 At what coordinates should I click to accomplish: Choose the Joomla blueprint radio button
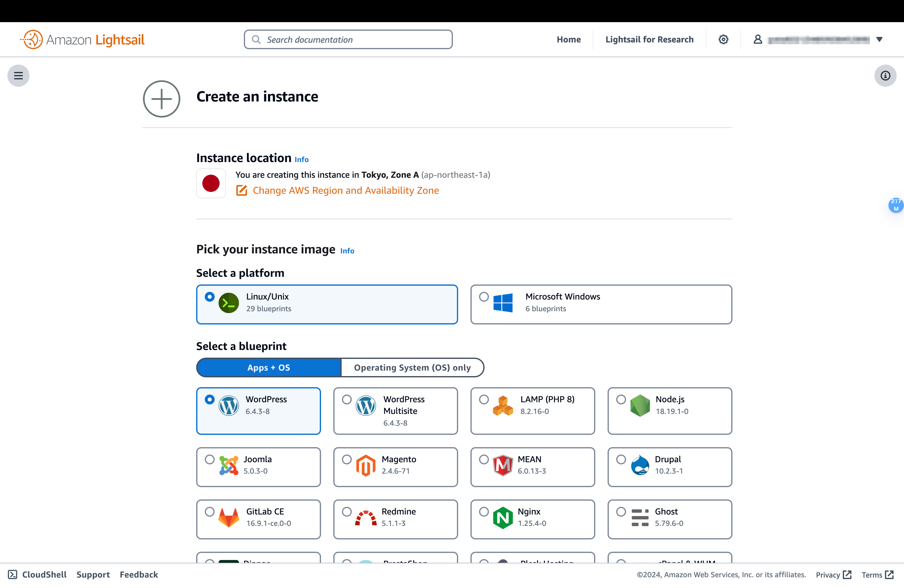coord(210,459)
